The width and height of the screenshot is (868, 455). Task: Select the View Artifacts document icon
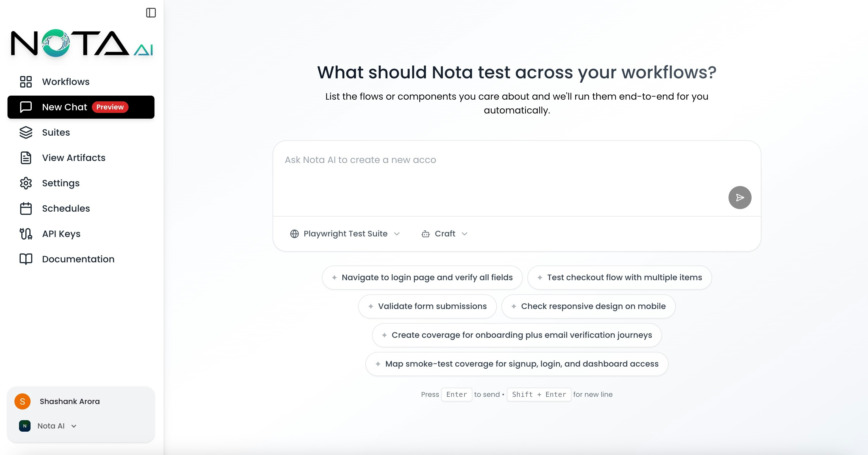pos(26,158)
